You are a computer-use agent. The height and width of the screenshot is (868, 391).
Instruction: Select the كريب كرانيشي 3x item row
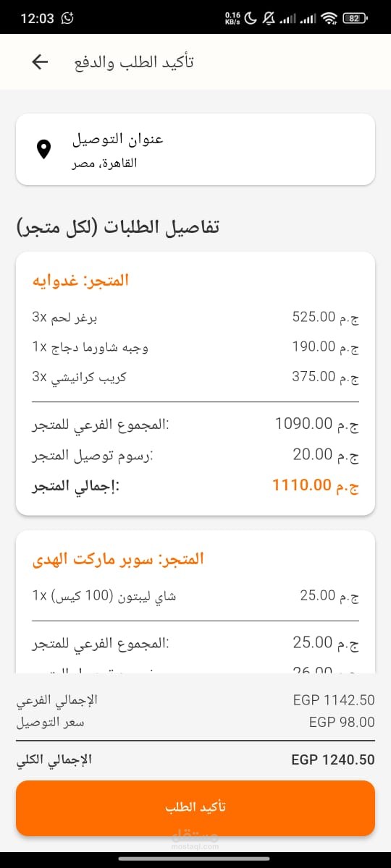[x=195, y=377]
